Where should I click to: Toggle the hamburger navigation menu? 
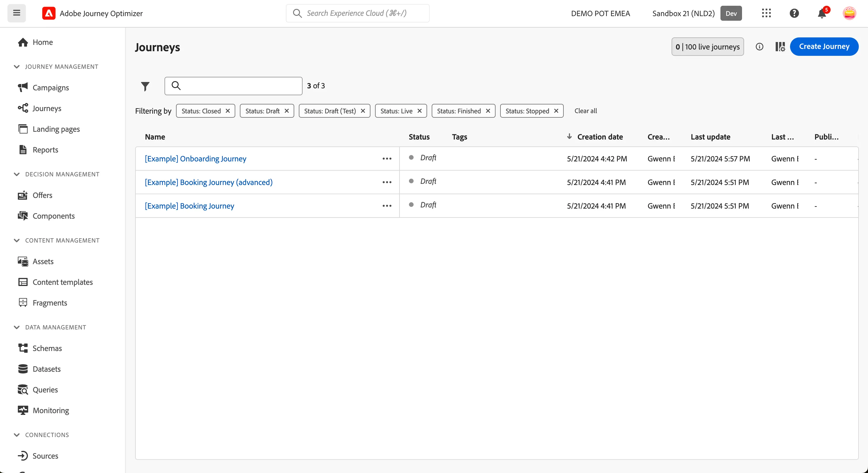[16, 13]
